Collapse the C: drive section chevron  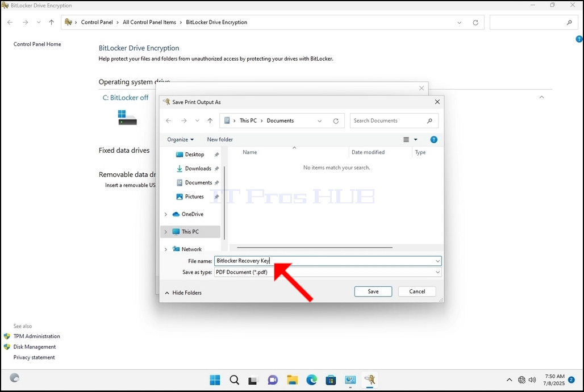[x=541, y=97]
